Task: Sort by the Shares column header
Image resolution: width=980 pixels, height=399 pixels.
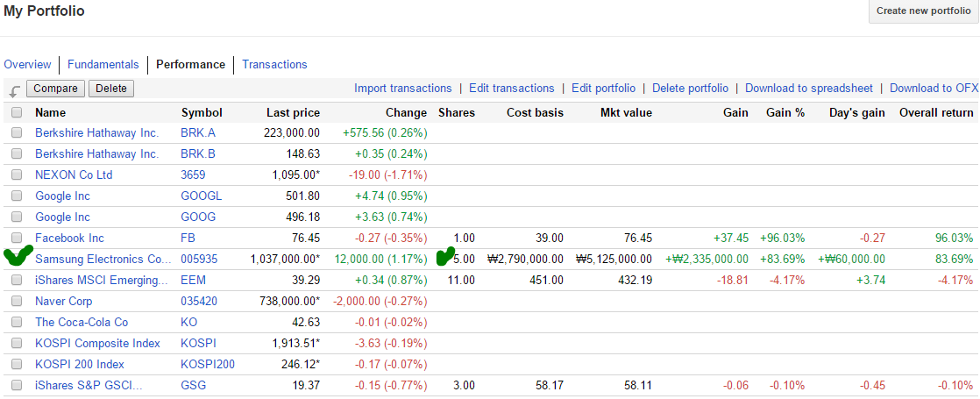Action: [457, 113]
